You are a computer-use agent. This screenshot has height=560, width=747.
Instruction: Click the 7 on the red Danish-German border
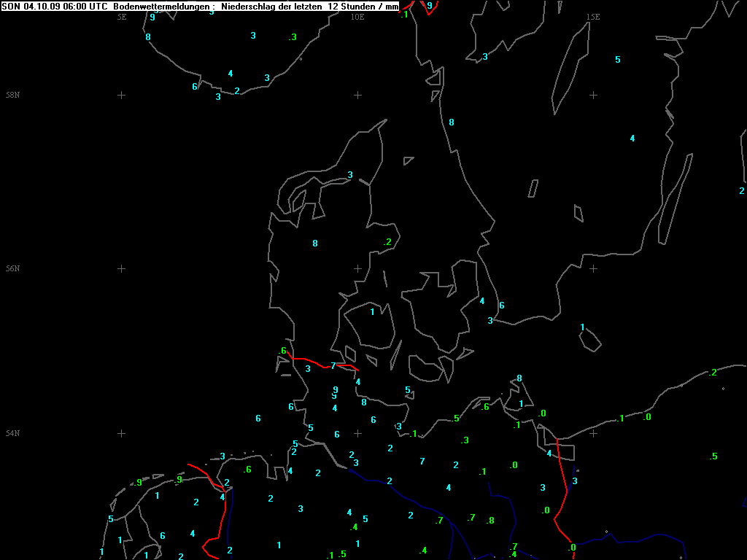click(x=333, y=366)
